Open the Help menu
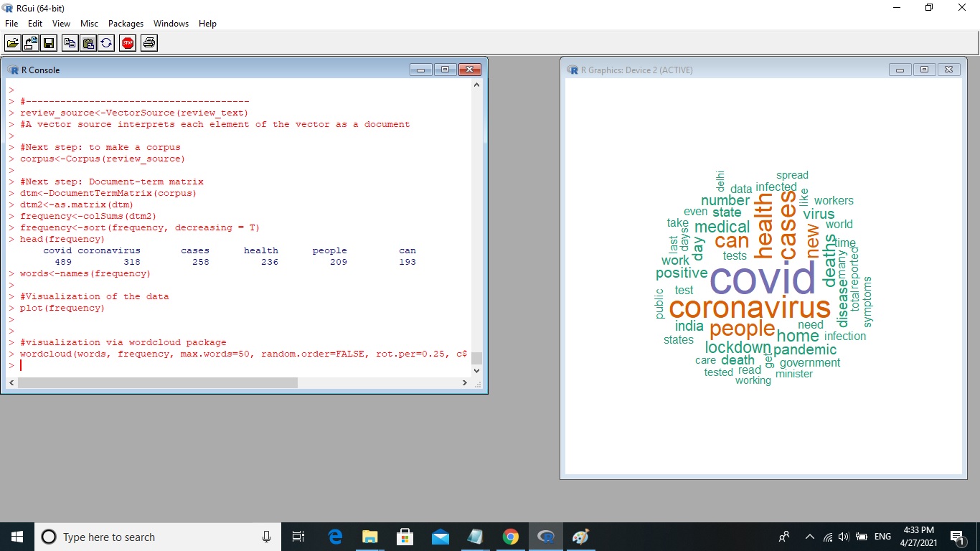This screenshot has width=980, height=551. point(207,23)
